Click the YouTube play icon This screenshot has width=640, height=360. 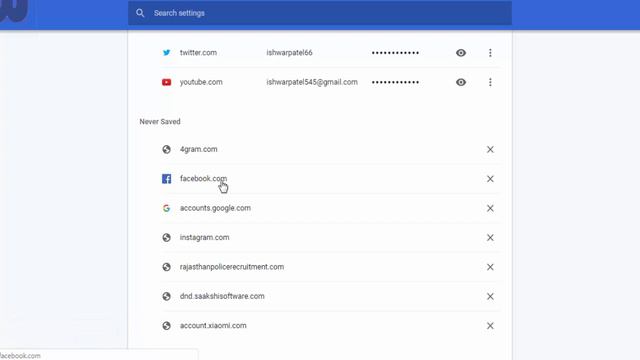(x=167, y=82)
